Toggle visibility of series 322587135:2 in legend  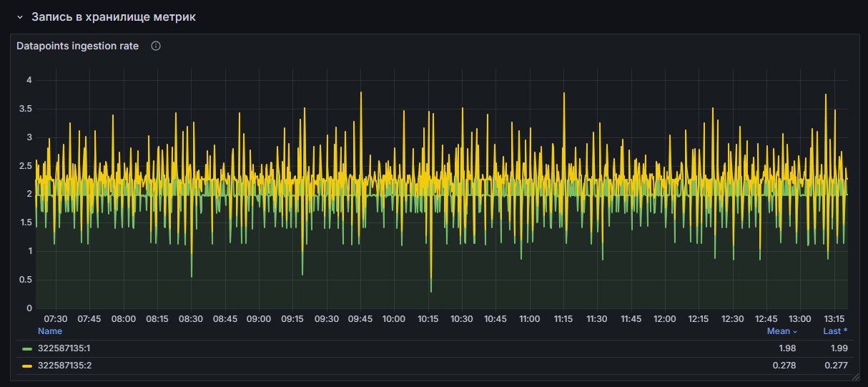click(x=64, y=366)
